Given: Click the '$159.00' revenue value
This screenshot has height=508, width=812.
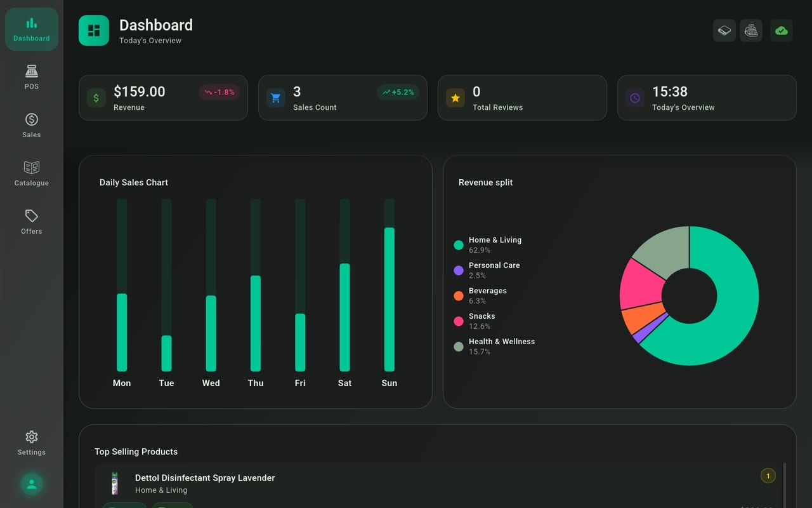Looking at the screenshot, I should (x=140, y=91).
